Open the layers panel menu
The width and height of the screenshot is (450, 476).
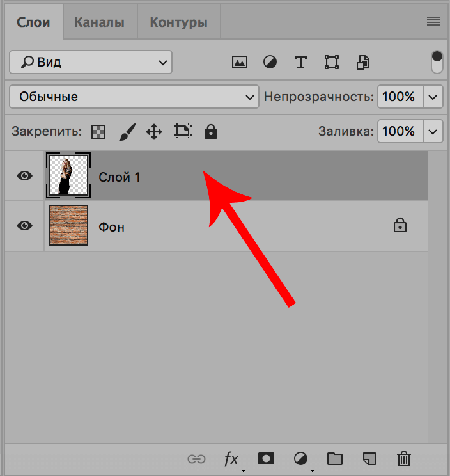tap(433, 22)
